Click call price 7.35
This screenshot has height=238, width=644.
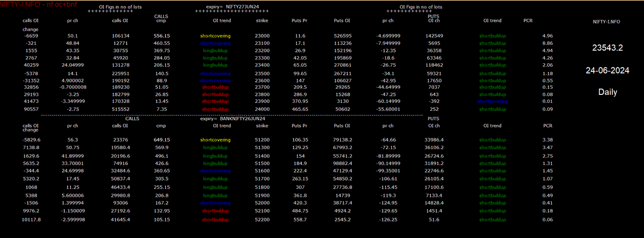tap(161, 109)
